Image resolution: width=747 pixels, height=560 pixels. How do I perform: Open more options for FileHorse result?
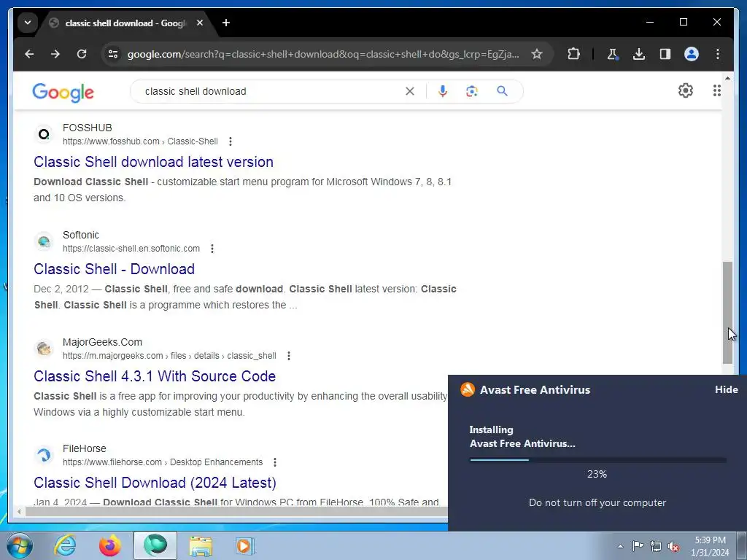[275, 462]
